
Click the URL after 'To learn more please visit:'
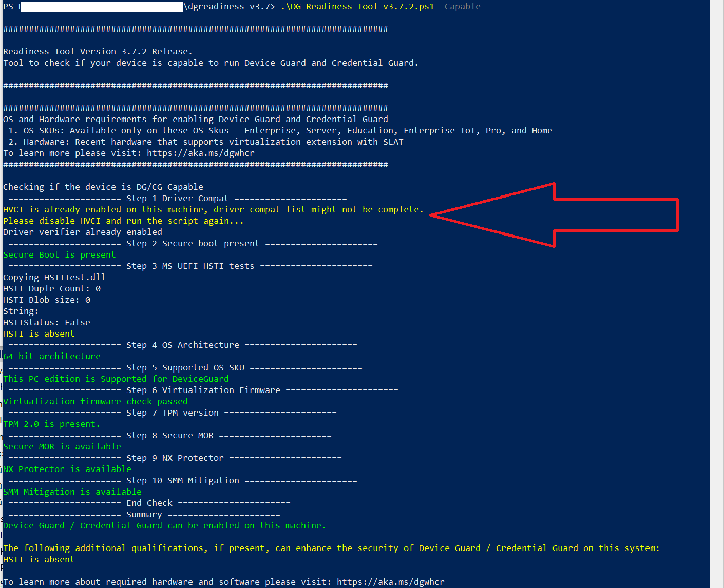pos(201,153)
